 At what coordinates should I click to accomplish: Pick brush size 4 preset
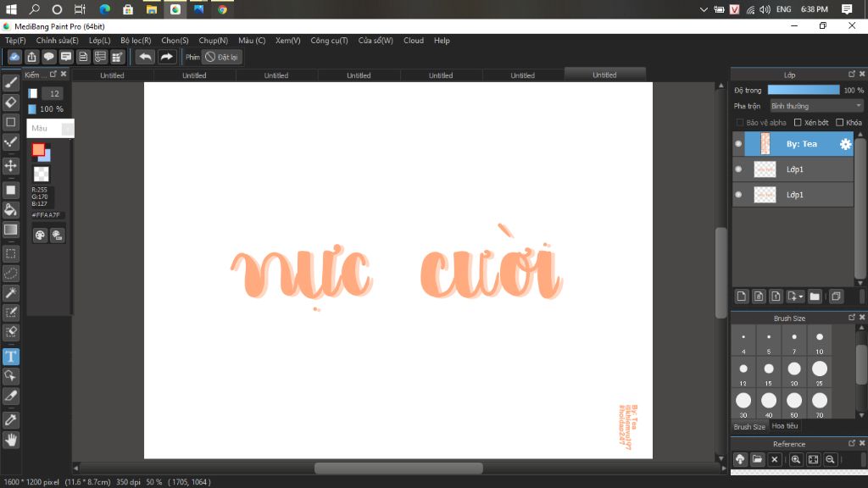coord(743,341)
